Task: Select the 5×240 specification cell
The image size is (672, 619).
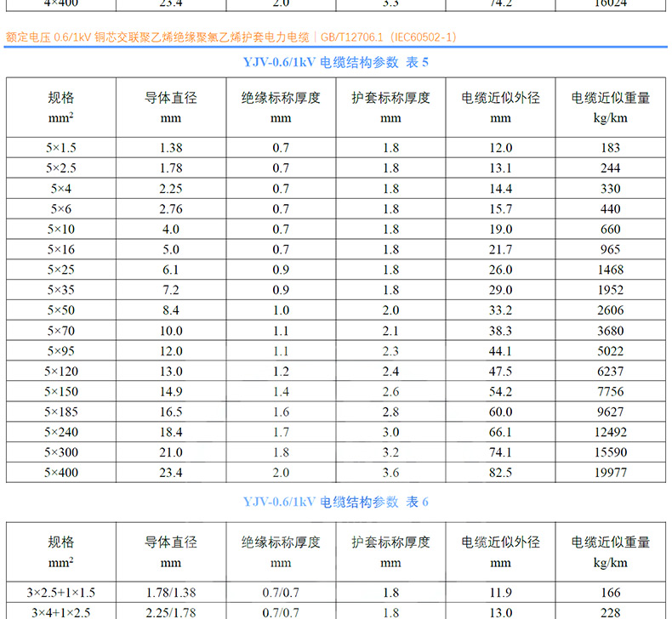Action: coord(61,432)
